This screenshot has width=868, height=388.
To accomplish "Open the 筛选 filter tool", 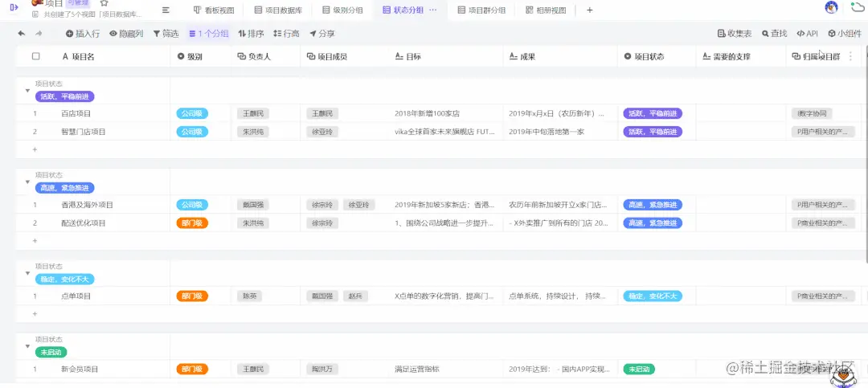I will coord(166,34).
